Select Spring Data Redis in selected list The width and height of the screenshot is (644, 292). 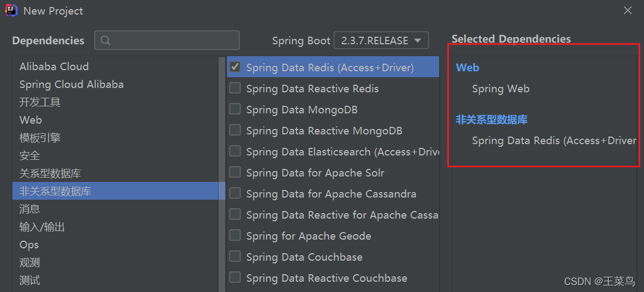point(554,141)
